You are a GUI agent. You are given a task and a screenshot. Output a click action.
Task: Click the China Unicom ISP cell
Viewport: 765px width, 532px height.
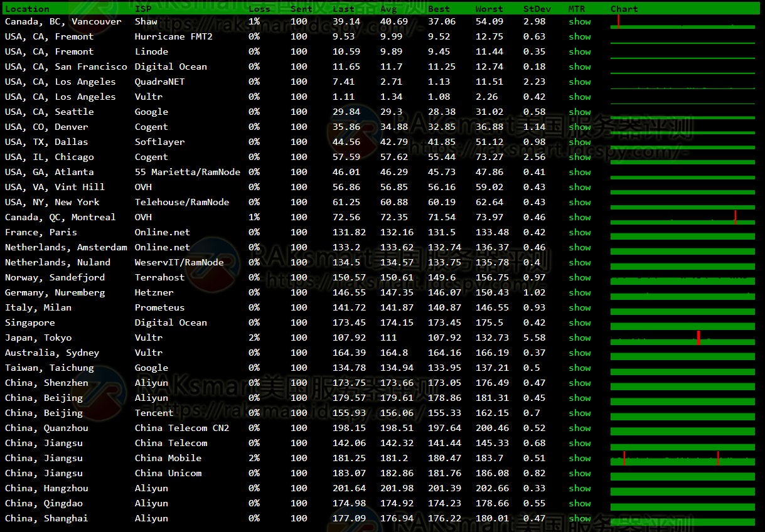[168, 473]
